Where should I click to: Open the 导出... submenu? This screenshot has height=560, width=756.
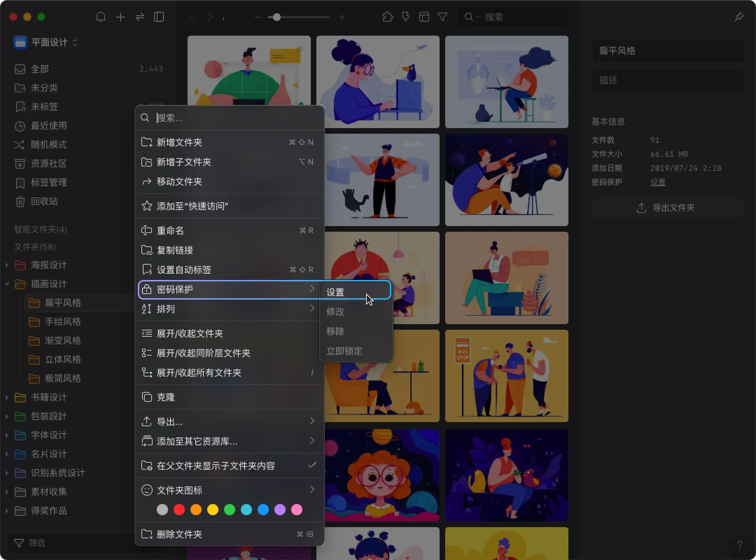coord(230,422)
